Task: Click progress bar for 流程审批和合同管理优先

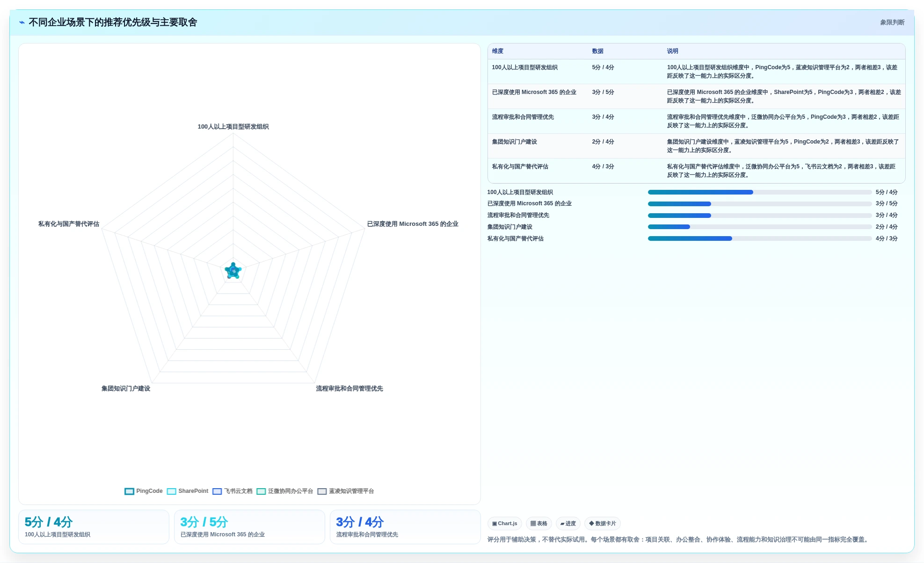Action: (x=760, y=216)
